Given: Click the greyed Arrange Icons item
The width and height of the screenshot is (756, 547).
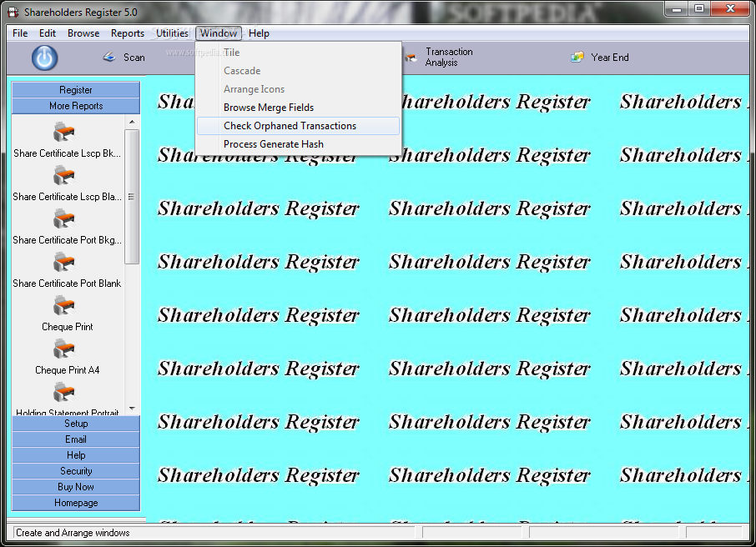Looking at the screenshot, I should tap(298, 89).
